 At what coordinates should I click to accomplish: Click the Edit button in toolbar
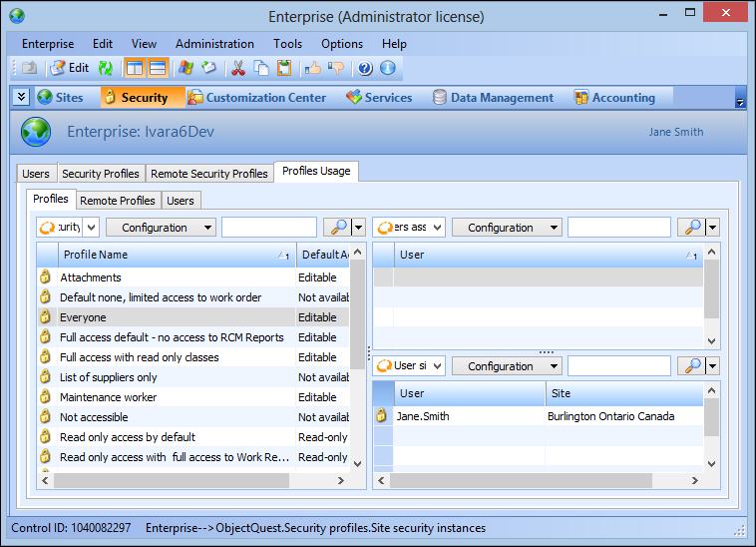70,68
